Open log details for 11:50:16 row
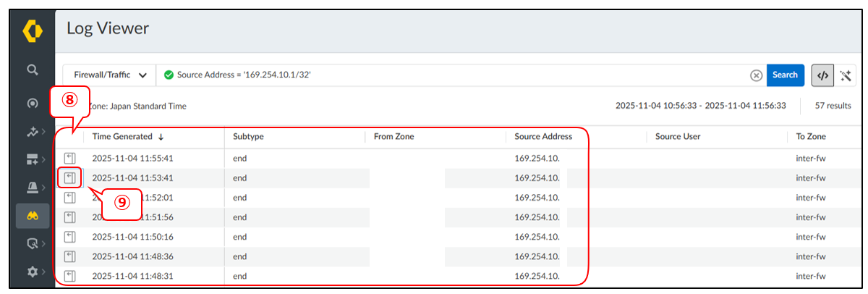 pyautogui.click(x=69, y=237)
